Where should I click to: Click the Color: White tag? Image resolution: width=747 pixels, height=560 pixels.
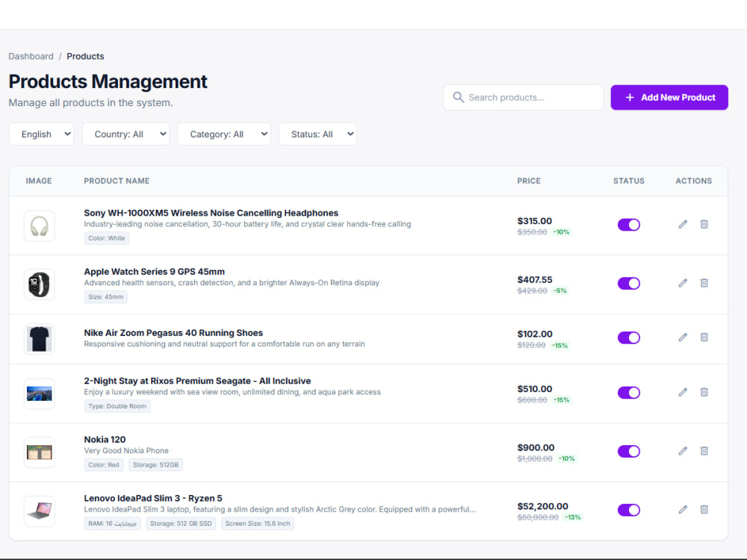click(106, 238)
